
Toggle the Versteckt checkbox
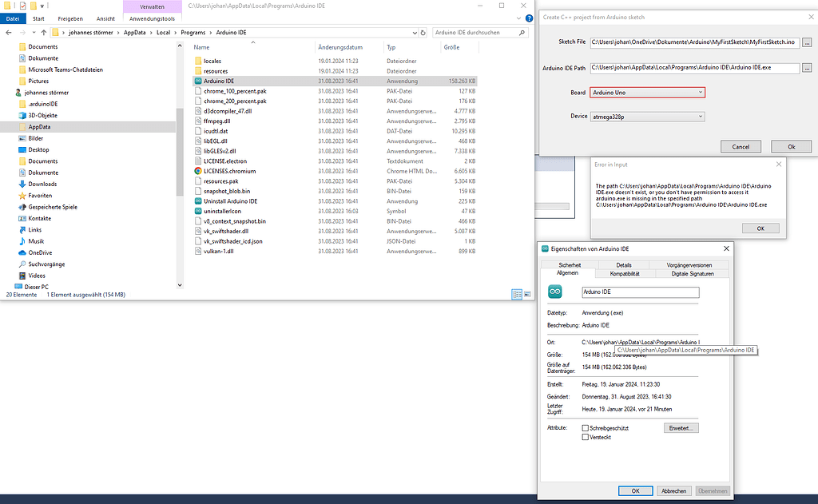point(586,437)
